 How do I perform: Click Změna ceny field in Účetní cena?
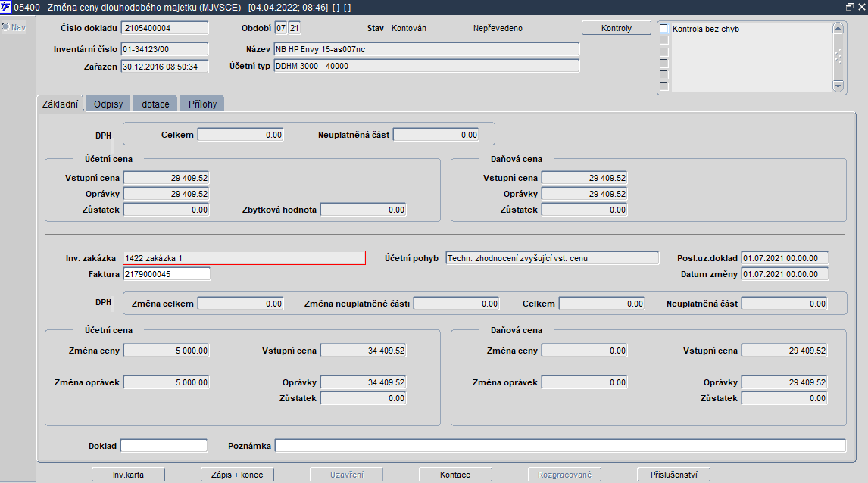[166, 351]
